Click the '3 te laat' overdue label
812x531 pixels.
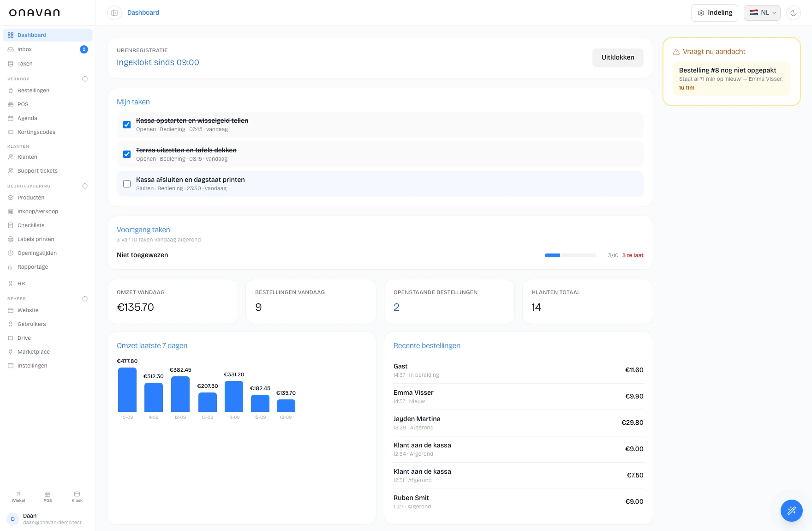click(x=633, y=255)
